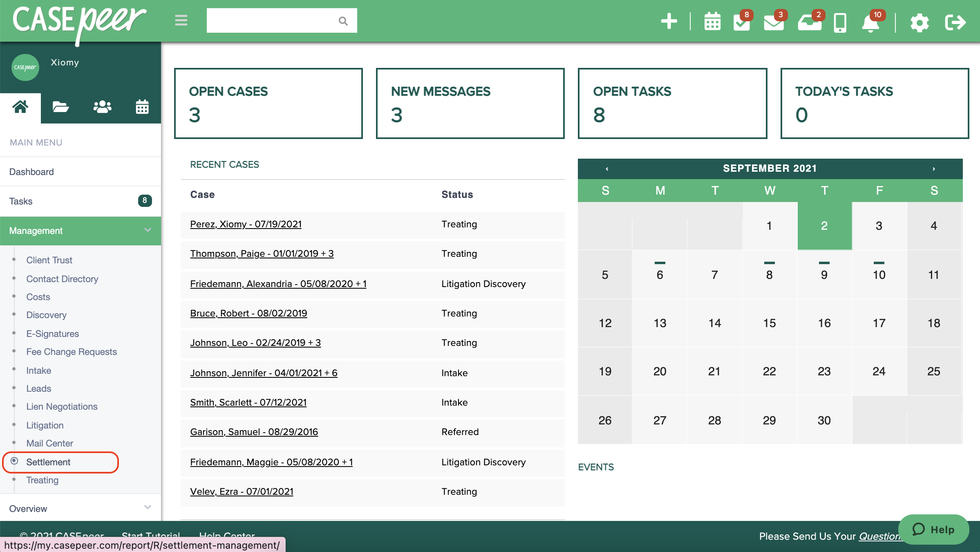
Task: Go to previous month in calendar
Action: [x=607, y=168]
